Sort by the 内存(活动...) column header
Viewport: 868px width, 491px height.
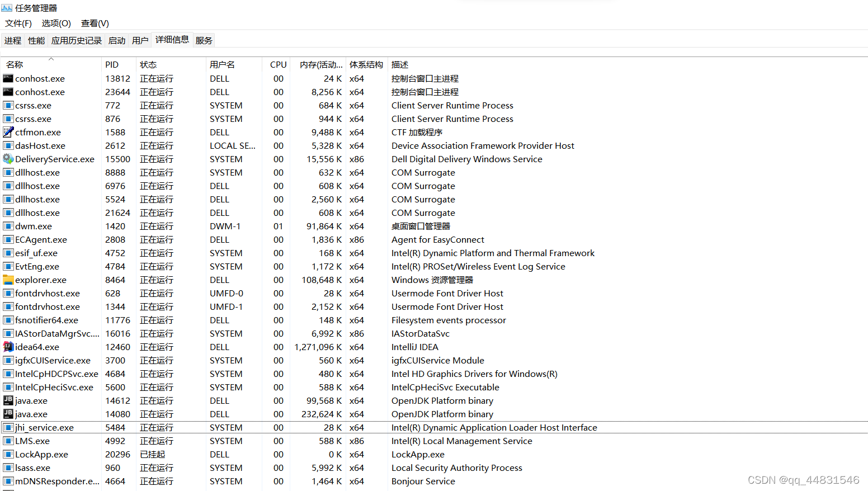click(x=318, y=64)
